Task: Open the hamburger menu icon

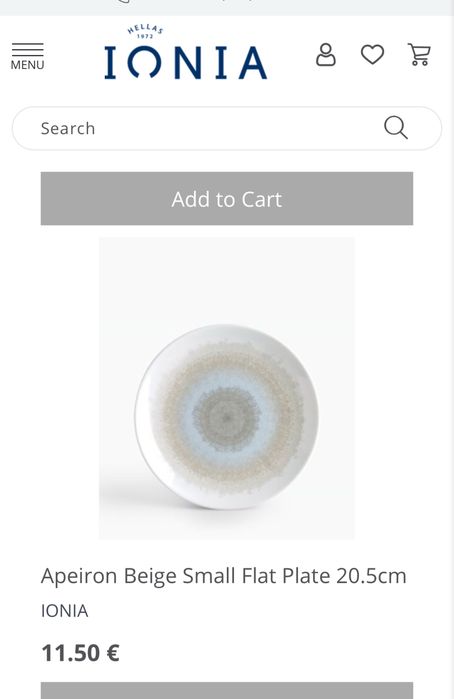Action: point(27,49)
